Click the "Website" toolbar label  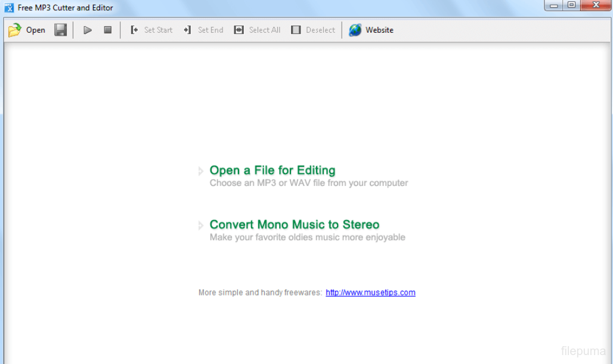(379, 30)
